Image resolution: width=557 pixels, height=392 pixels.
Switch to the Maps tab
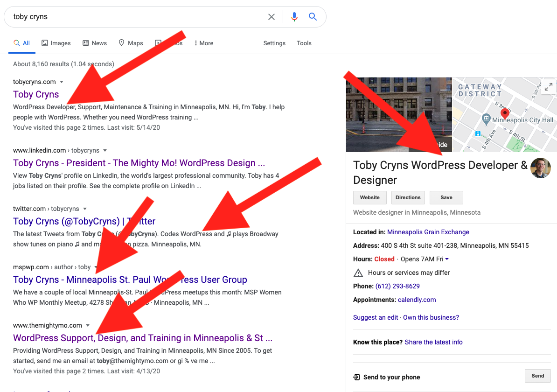tap(131, 43)
